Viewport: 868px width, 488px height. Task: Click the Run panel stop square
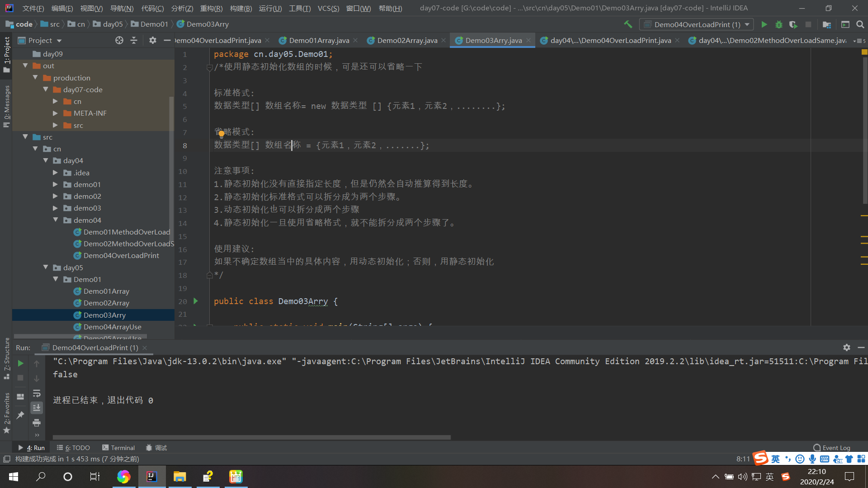[20, 378]
